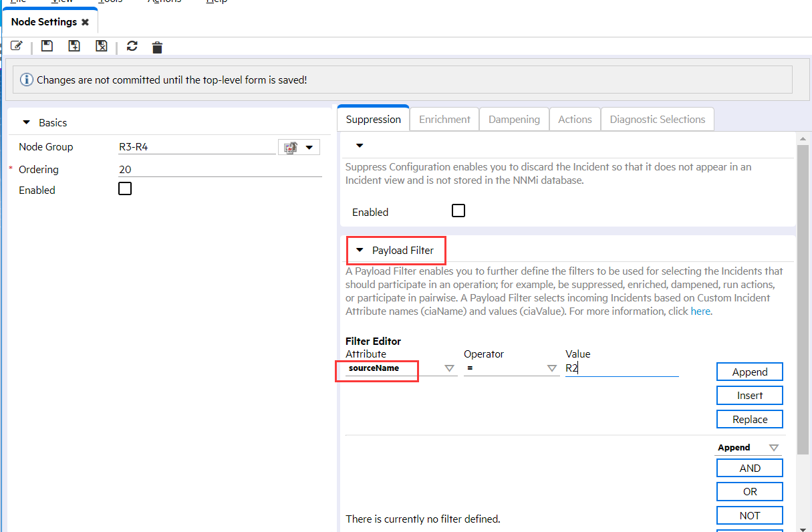Click the Save and Close icon

click(x=101, y=46)
